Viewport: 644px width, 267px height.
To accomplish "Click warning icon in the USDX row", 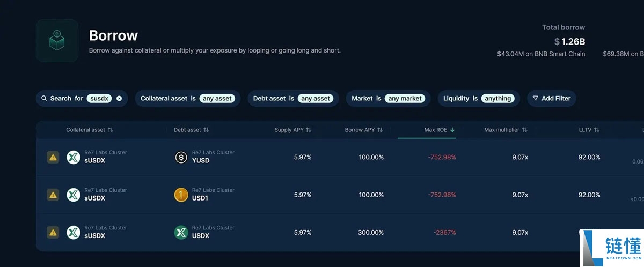I will point(53,233).
